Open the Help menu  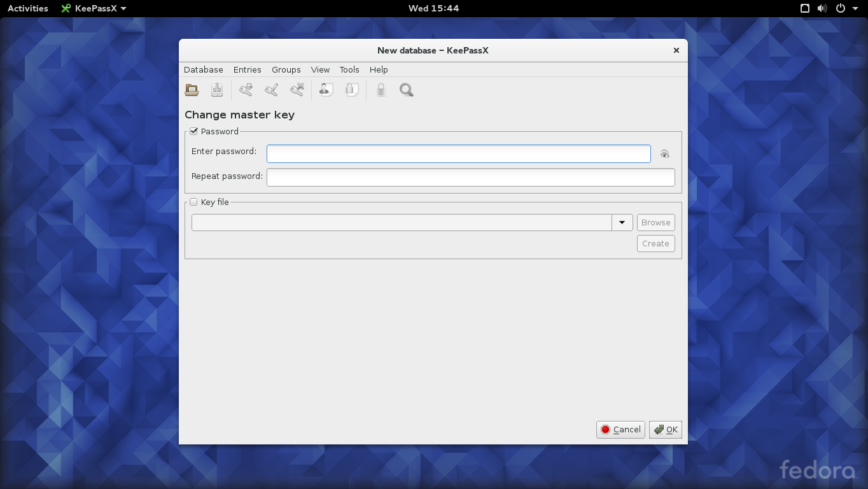pos(379,69)
